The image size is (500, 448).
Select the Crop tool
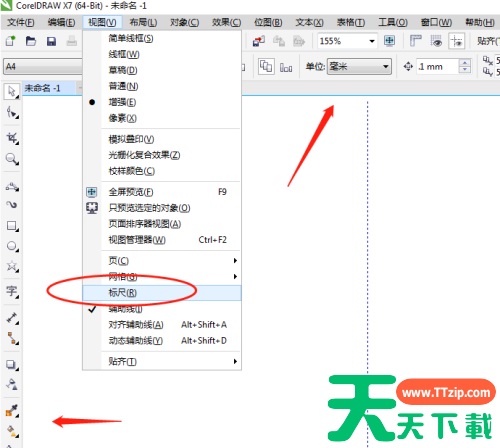[x=12, y=137]
